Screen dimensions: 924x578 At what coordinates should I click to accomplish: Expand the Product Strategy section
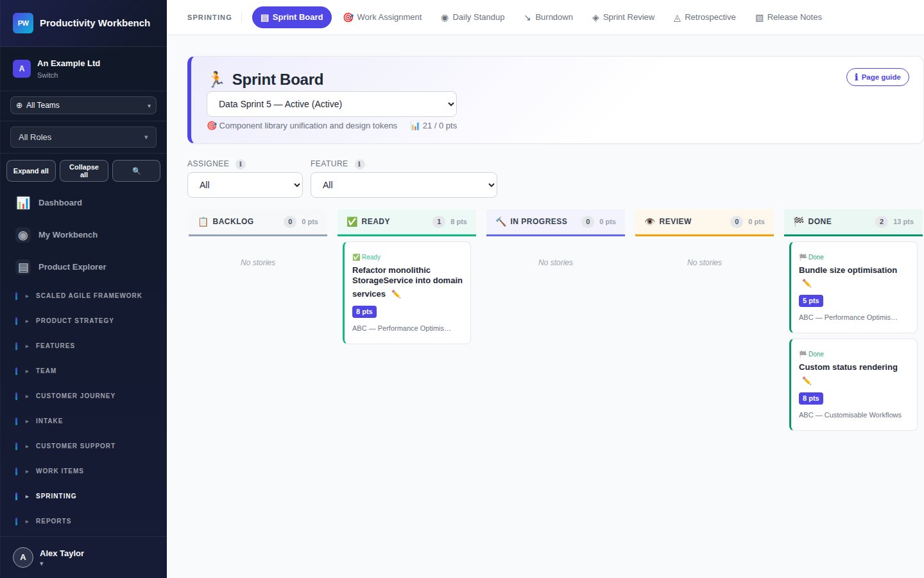pos(83,321)
